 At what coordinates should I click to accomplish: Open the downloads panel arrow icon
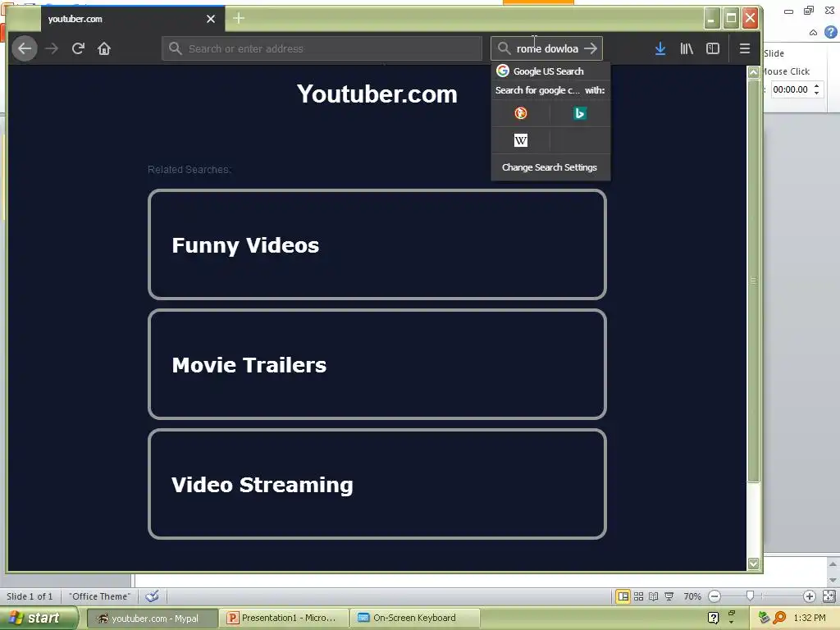point(660,48)
